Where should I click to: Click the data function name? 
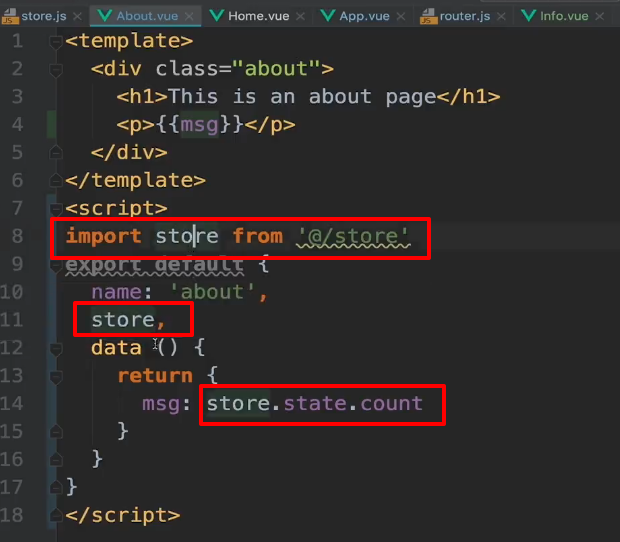[x=116, y=348]
